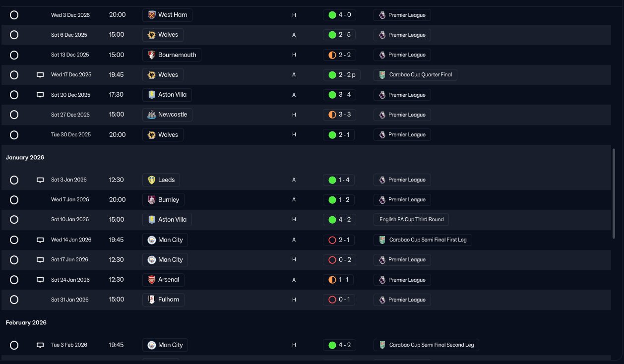Screen dimensions: 624x364
Task: Select the radio circle for Fulham fixture
Action: [14, 300]
